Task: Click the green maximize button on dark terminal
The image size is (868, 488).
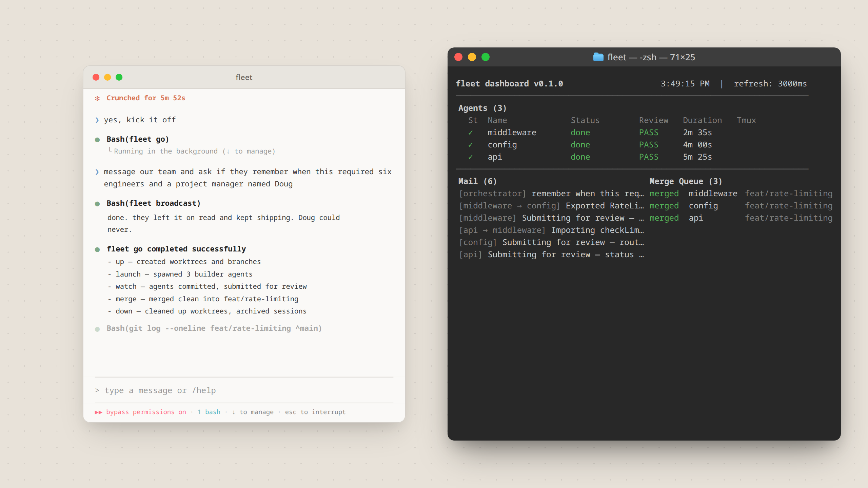Action: point(486,57)
